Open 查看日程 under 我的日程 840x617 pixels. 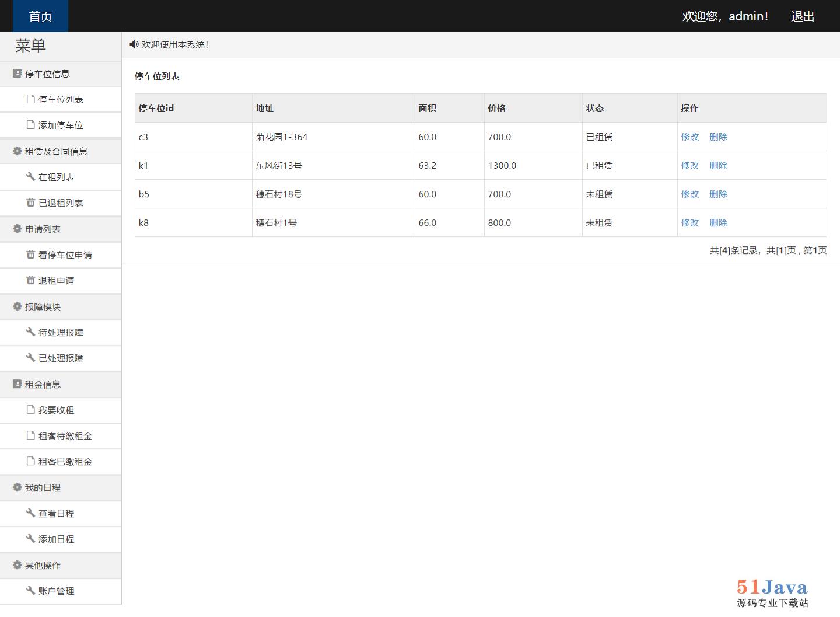coord(56,514)
